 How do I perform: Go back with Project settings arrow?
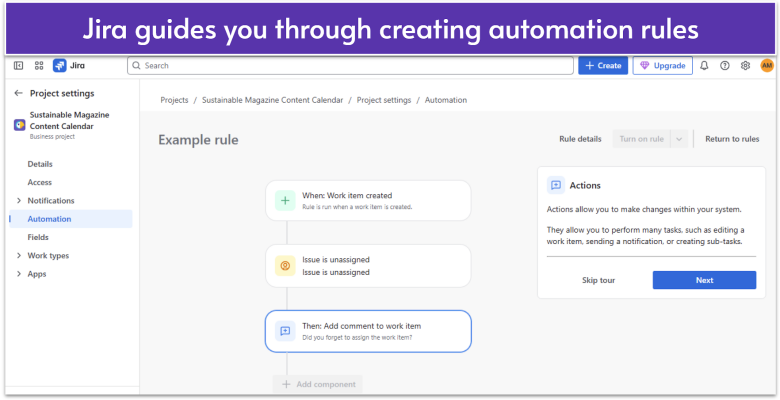[18, 93]
